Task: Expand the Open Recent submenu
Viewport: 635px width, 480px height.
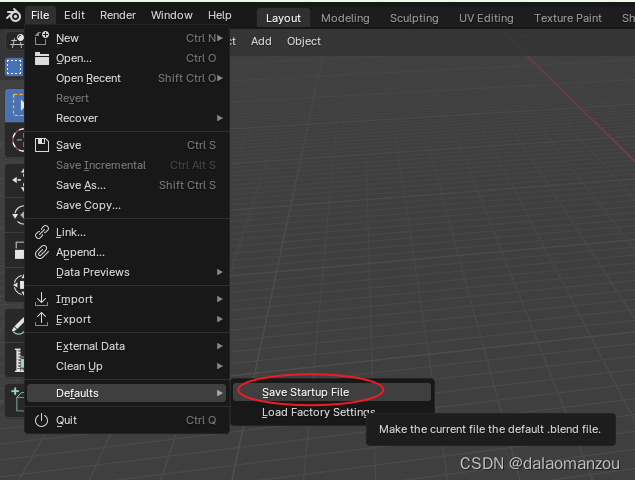Action: coord(127,78)
